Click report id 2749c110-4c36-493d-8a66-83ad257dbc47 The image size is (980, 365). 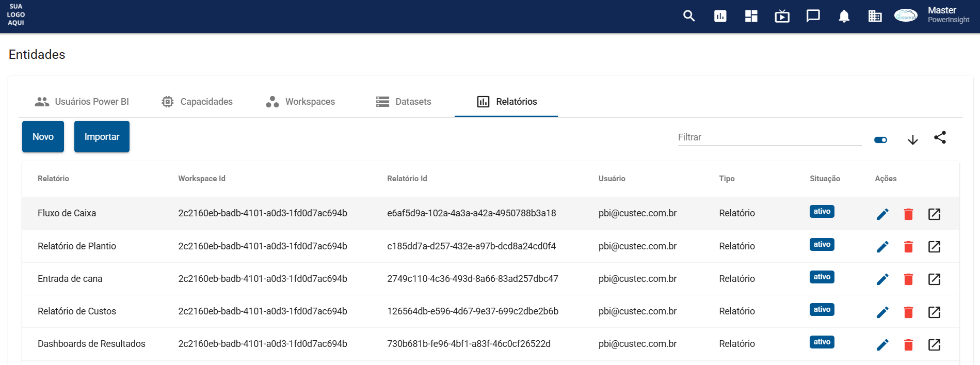coord(473,279)
